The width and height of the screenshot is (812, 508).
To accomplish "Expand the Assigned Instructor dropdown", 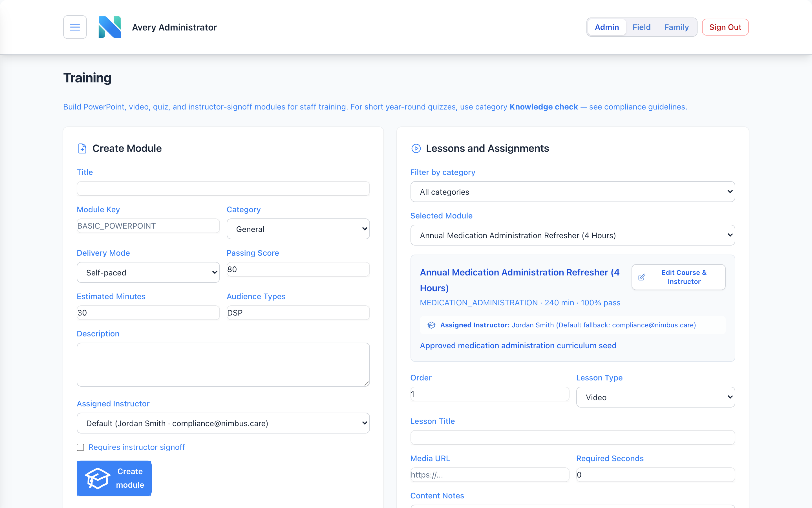I will pyautogui.click(x=223, y=423).
